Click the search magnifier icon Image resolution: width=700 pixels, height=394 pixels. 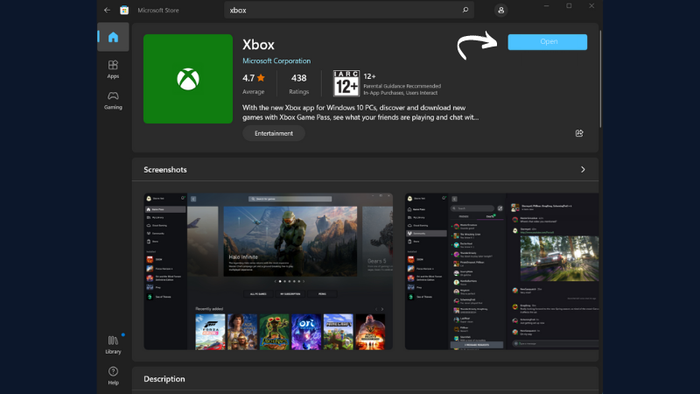point(465,10)
